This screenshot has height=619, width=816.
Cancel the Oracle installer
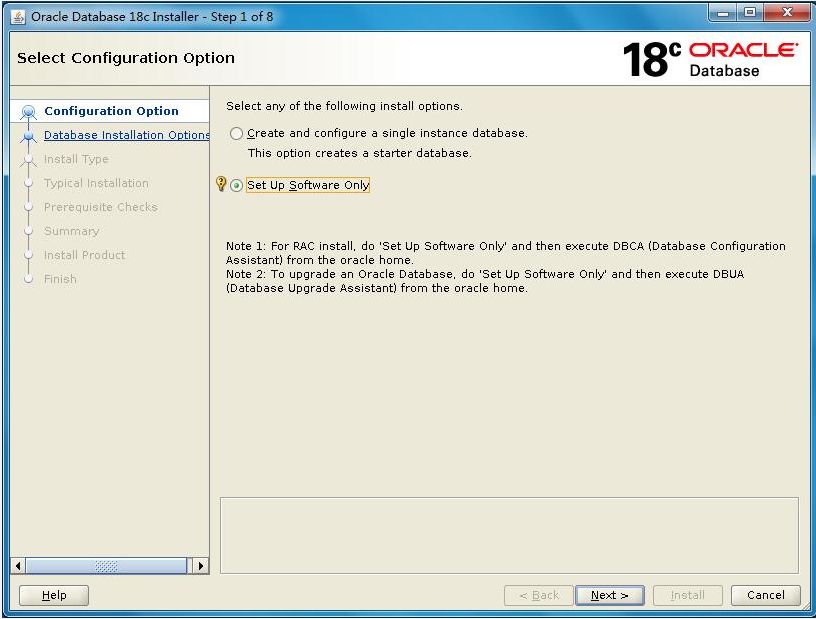click(766, 595)
